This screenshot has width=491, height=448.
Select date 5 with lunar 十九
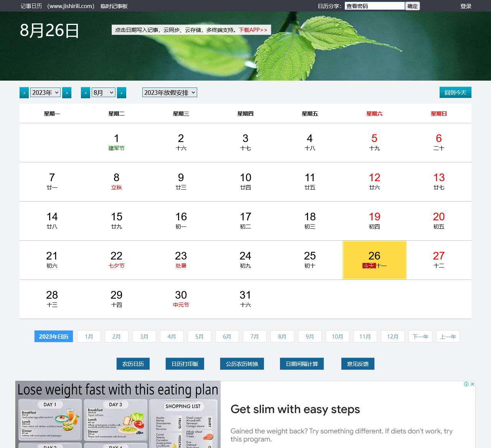374,142
